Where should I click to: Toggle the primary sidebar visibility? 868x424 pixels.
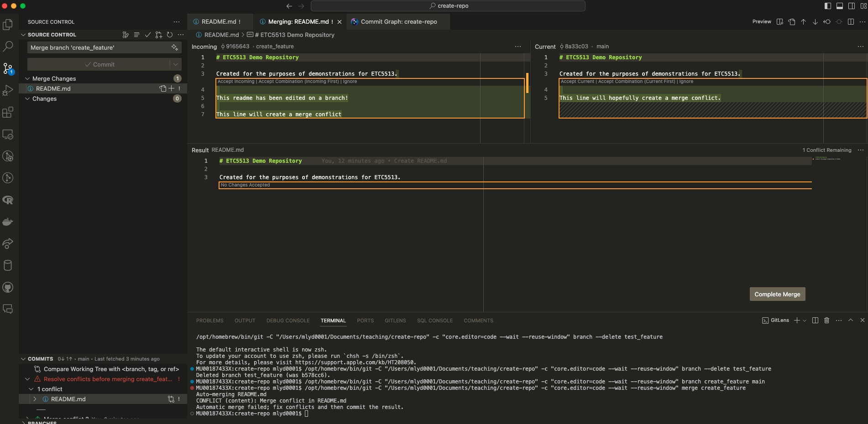[x=828, y=6]
